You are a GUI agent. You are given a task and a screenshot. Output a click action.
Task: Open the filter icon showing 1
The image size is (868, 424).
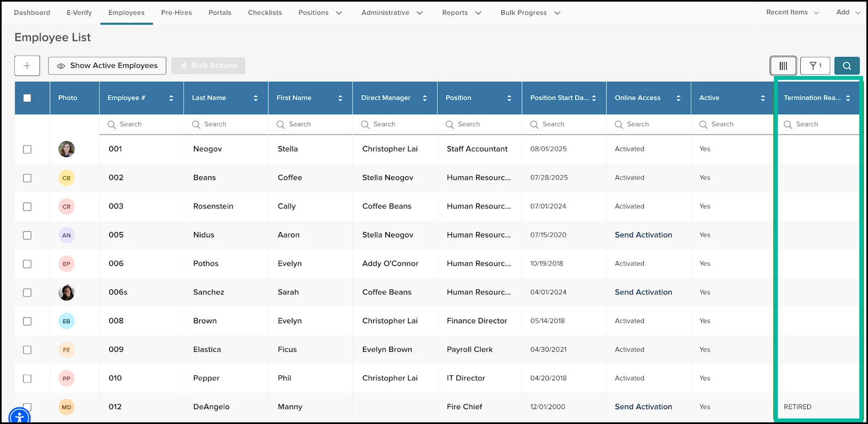click(x=815, y=66)
